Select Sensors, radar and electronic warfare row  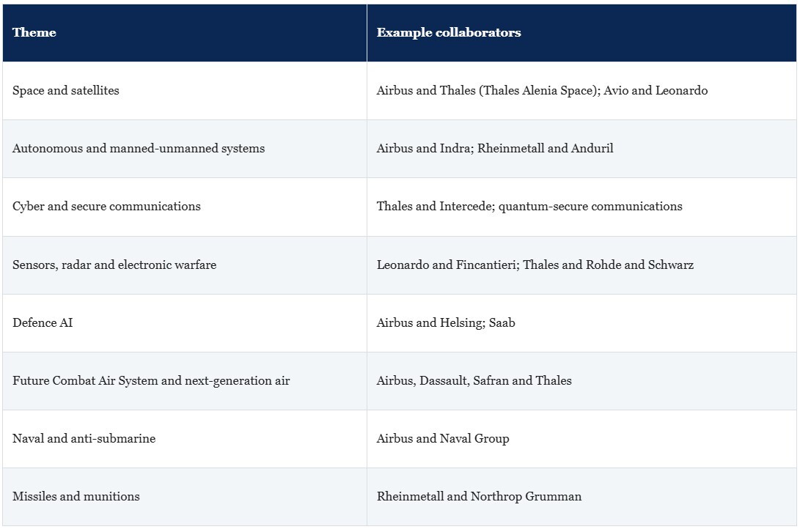400,265
